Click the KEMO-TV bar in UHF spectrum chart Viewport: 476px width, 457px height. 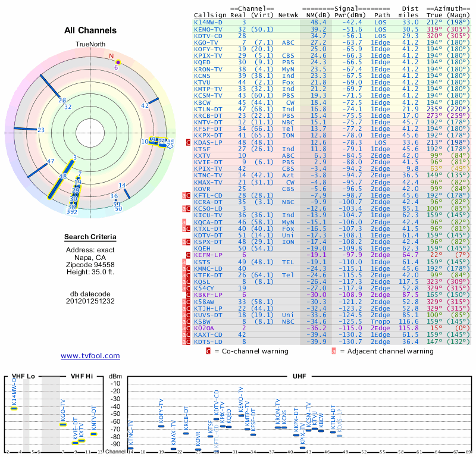click(x=241, y=415)
